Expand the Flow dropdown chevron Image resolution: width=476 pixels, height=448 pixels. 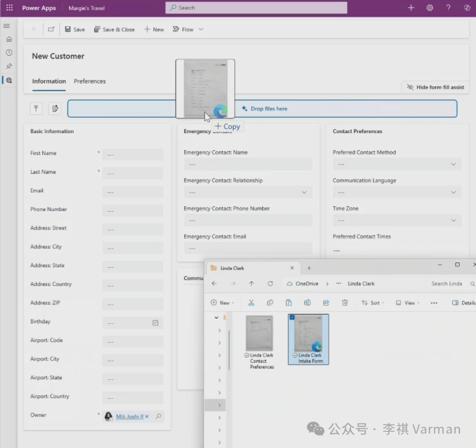click(x=201, y=29)
